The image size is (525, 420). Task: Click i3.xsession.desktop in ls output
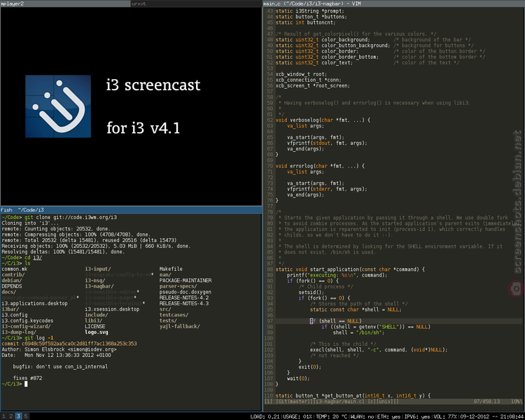(112, 309)
